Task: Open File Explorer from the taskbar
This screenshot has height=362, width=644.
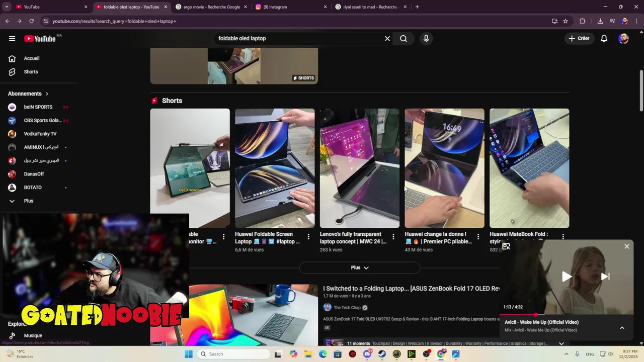Action: tap(308, 354)
